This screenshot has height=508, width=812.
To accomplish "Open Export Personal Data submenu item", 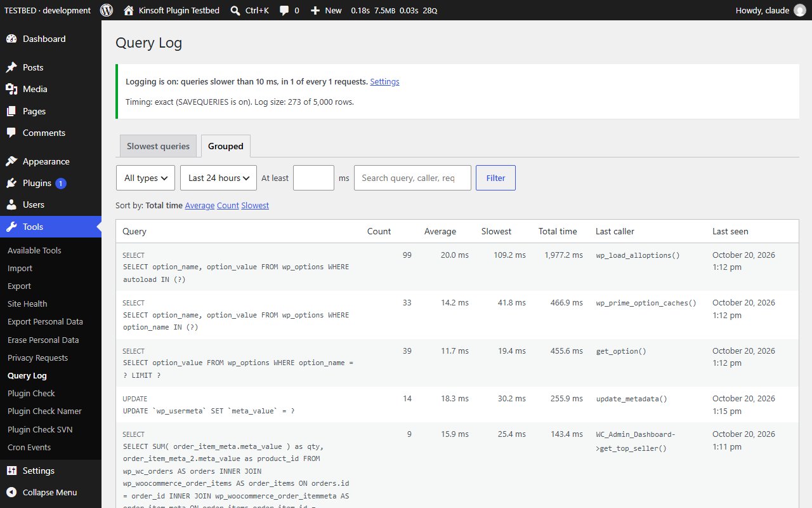I will click(x=45, y=321).
